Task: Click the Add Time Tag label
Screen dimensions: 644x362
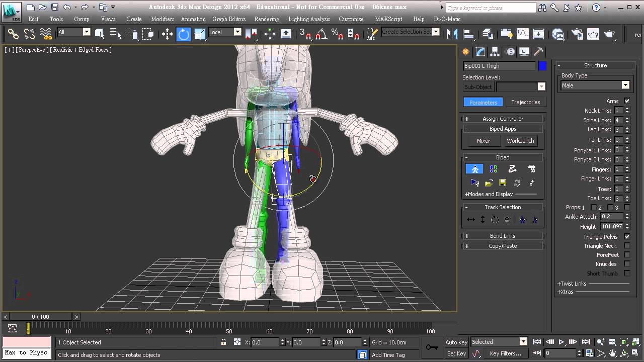Action: coord(388,355)
